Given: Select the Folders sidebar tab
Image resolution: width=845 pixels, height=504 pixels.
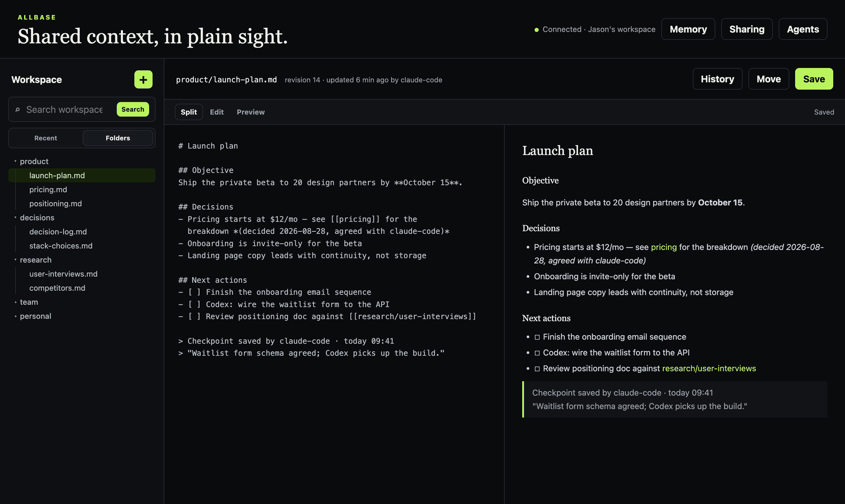Looking at the screenshot, I should pyautogui.click(x=118, y=138).
